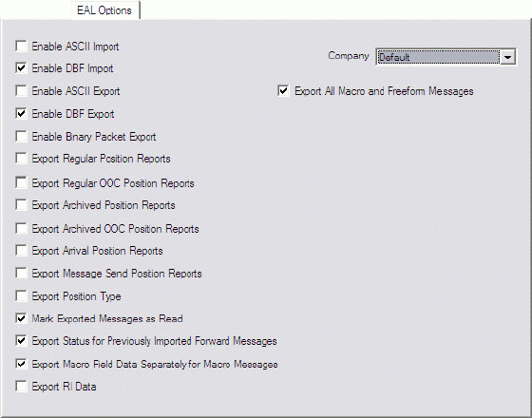Enable Export Archived Position Reports

(x=21, y=205)
